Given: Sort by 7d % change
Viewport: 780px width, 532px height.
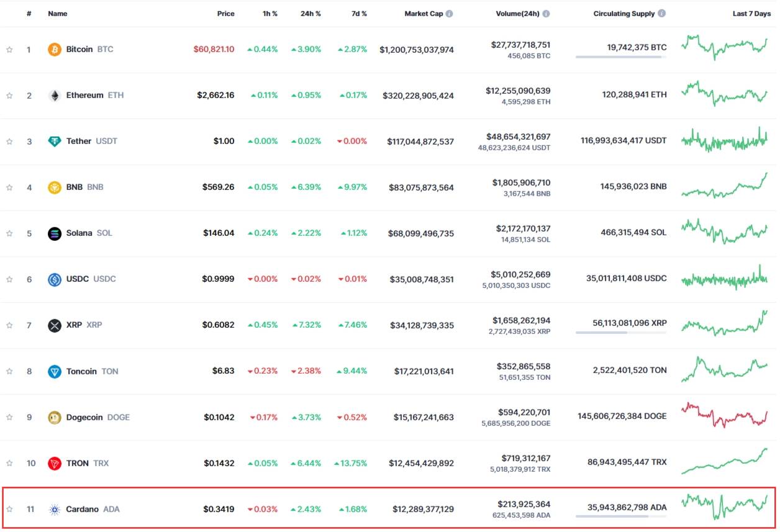Looking at the screenshot, I should point(358,13).
